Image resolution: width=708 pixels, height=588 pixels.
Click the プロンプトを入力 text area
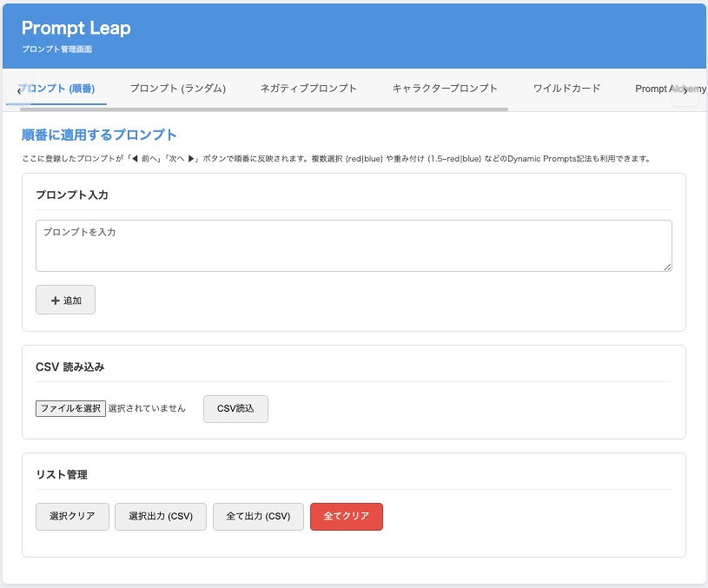(x=354, y=246)
